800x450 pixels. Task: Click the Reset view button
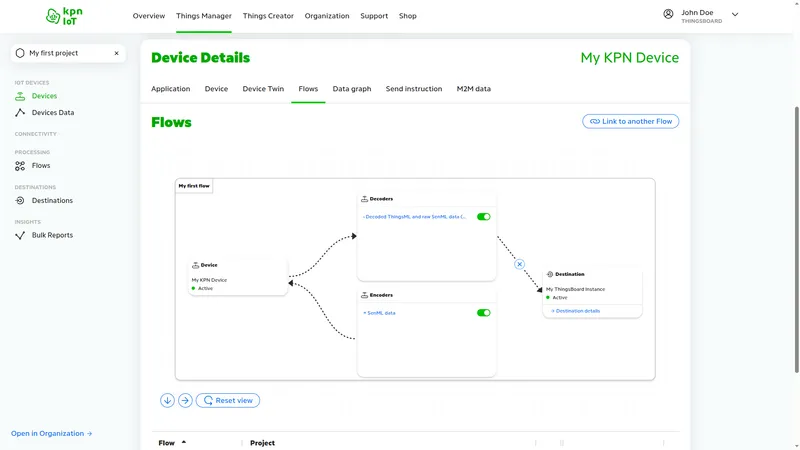(228, 401)
